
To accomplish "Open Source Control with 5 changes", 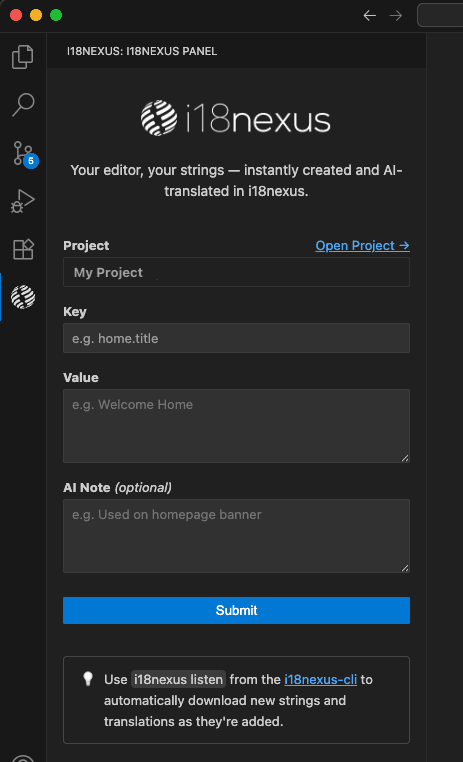I will click(25, 154).
